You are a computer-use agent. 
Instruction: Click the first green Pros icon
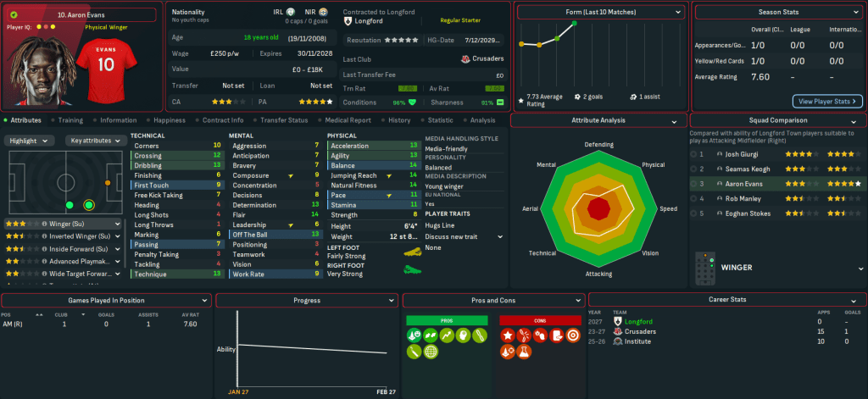click(413, 336)
